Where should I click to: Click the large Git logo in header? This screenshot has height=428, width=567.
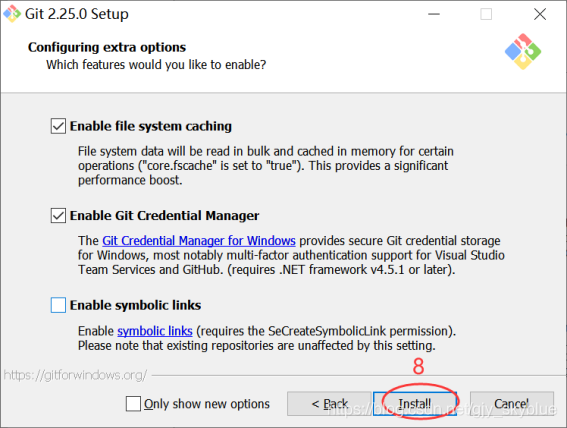[523, 51]
